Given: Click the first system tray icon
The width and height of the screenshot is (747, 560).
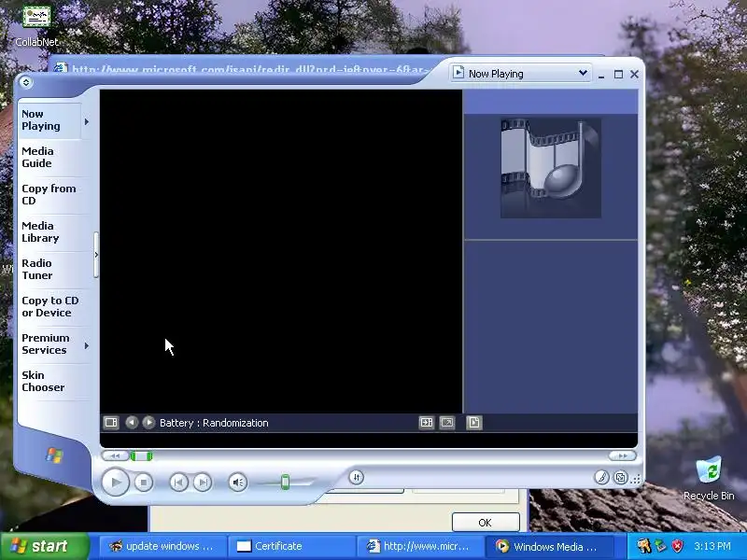Looking at the screenshot, I should (x=643, y=546).
